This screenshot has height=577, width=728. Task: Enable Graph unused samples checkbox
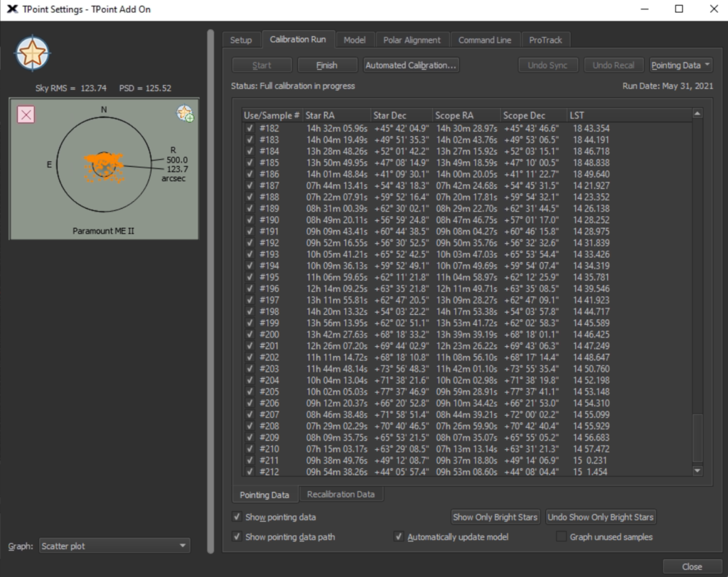pyautogui.click(x=562, y=536)
